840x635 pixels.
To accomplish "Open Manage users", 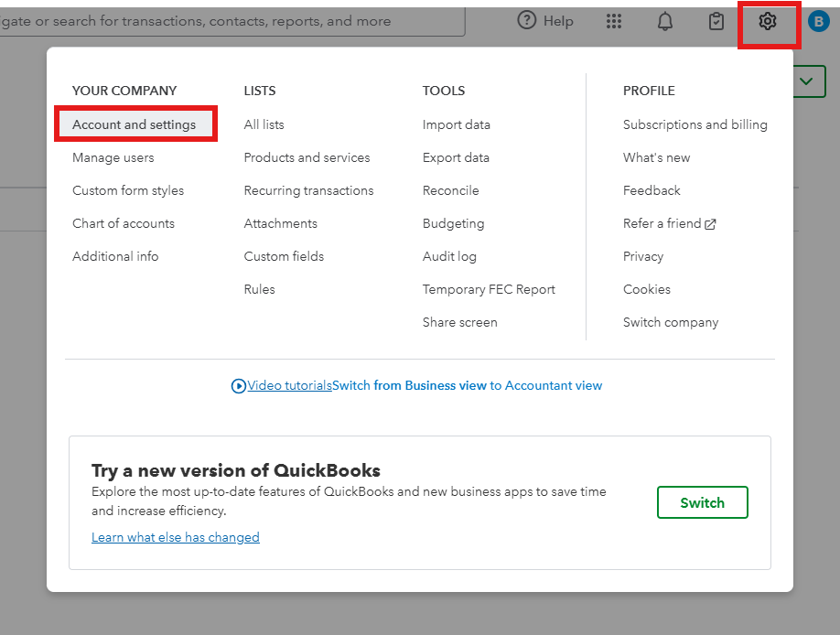I will point(113,157).
